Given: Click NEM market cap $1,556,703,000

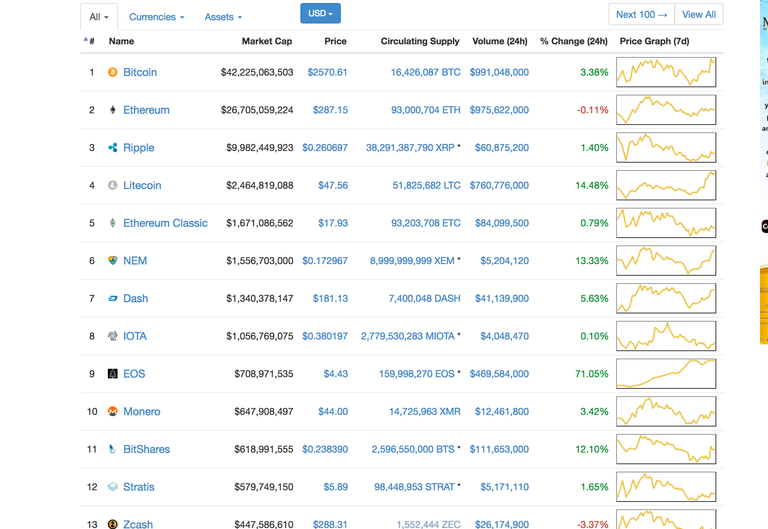Looking at the screenshot, I should pyautogui.click(x=260, y=261).
